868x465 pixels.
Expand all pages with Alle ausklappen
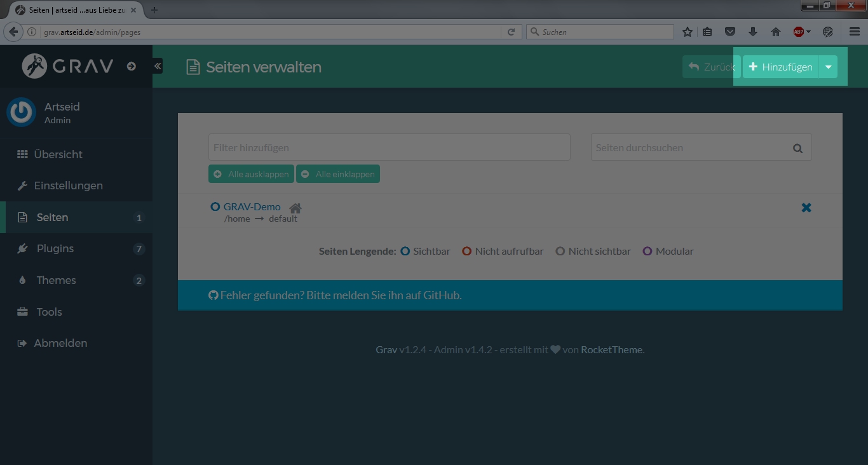click(251, 174)
